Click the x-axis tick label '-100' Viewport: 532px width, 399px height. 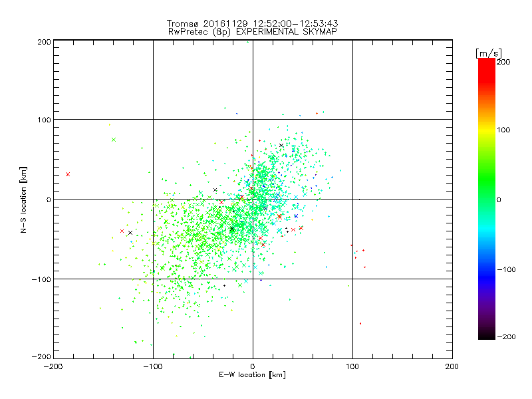[153, 366]
